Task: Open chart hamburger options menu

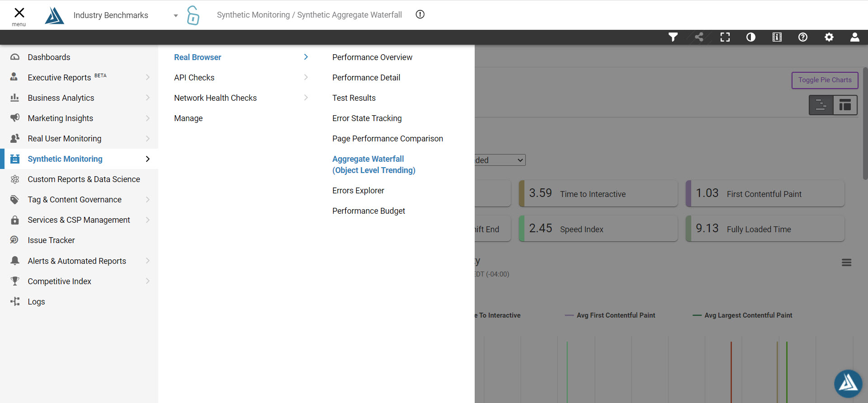Action: point(846,262)
